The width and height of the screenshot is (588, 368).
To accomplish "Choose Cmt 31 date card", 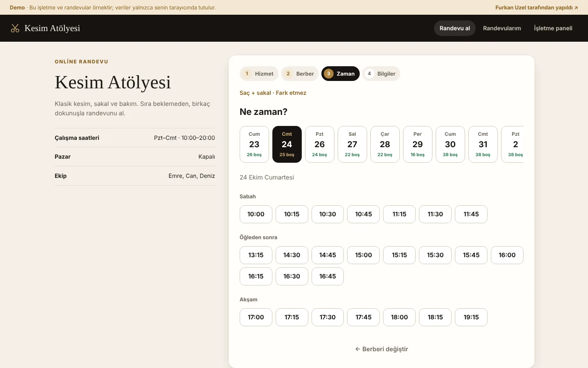I will [483, 144].
